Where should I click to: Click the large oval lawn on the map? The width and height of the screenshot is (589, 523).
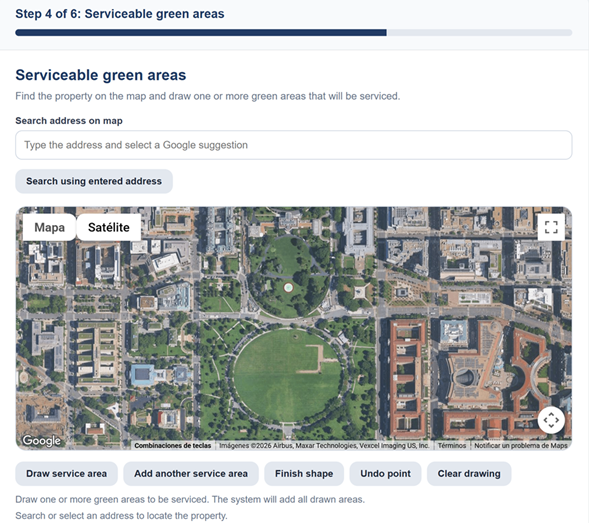coord(287,376)
